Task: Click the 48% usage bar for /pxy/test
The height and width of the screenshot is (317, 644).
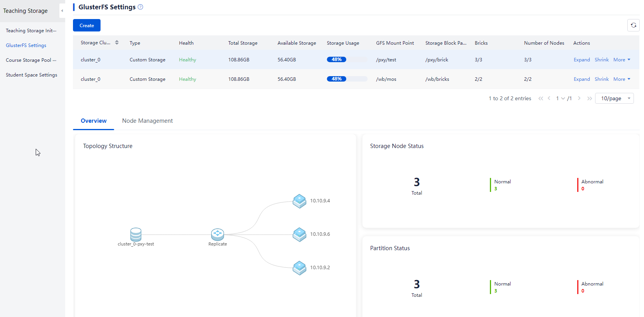Action: click(347, 59)
